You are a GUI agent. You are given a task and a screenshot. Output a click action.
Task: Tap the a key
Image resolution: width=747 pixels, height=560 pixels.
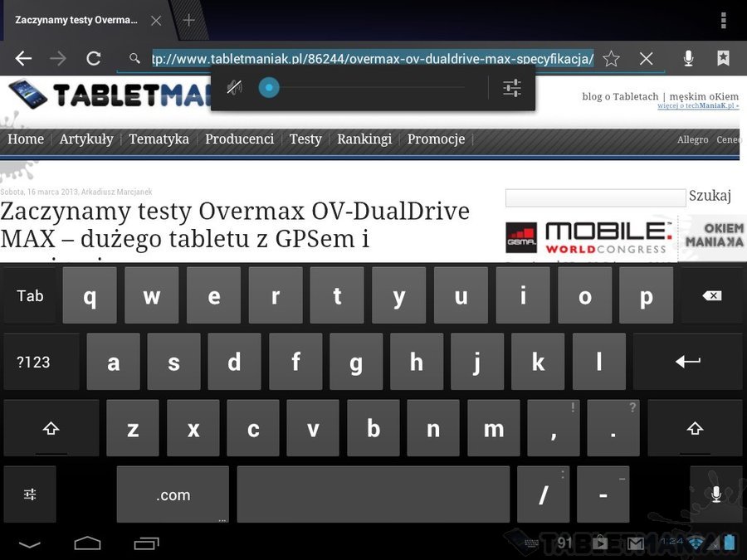pos(114,362)
